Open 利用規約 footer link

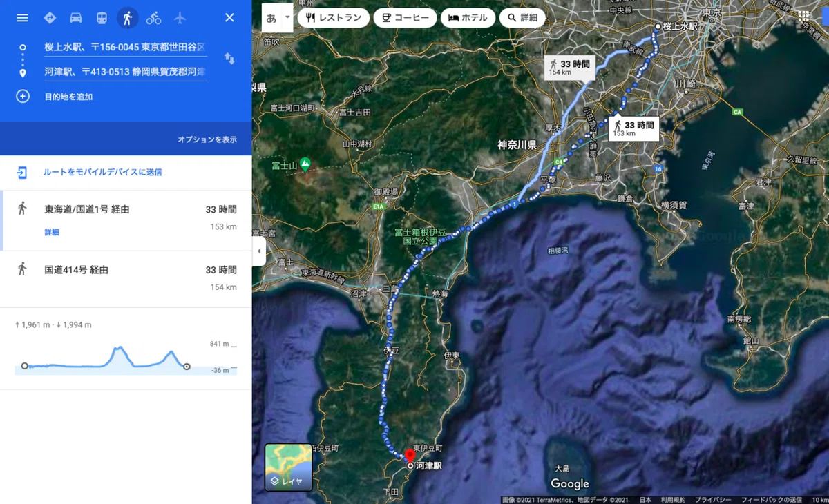coord(672,500)
